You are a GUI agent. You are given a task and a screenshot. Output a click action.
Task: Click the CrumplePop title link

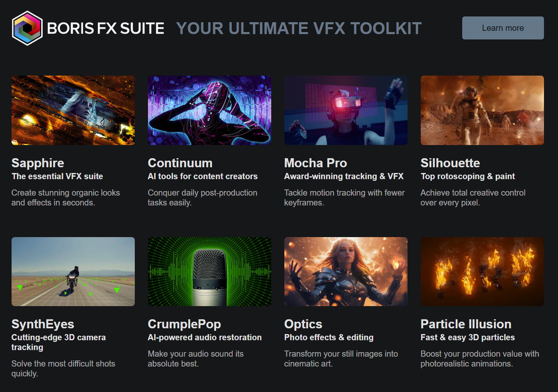pyautogui.click(x=184, y=324)
